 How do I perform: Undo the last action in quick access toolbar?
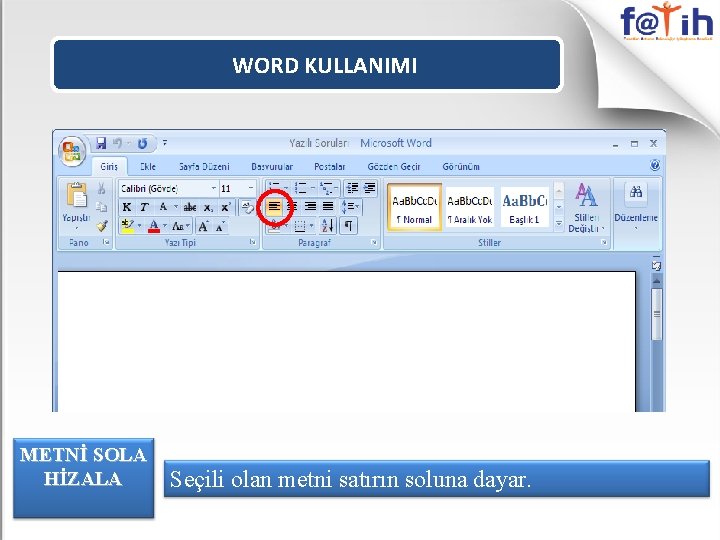[118, 144]
